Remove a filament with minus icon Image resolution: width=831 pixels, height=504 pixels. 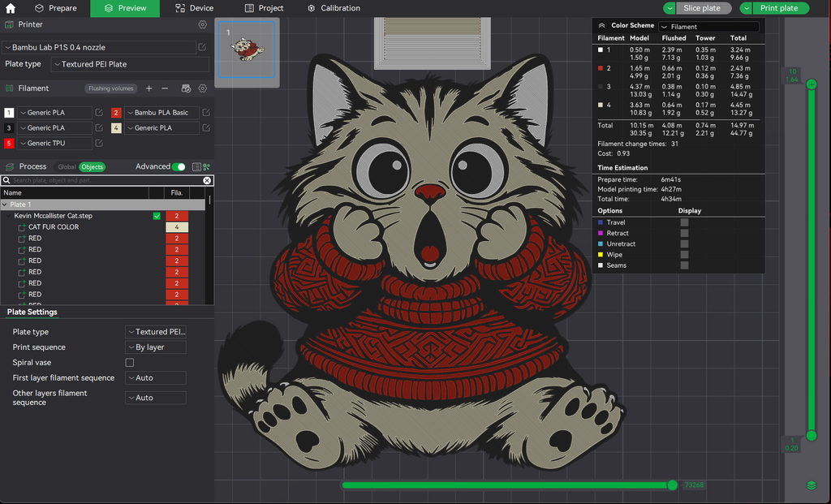(x=165, y=88)
